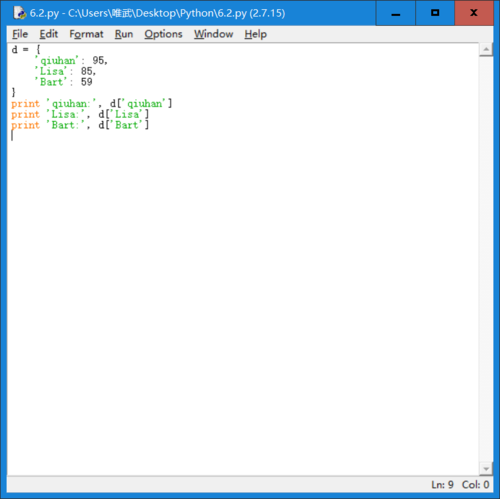Open the Run menu
This screenshot has height=499, width=500.
124,34
